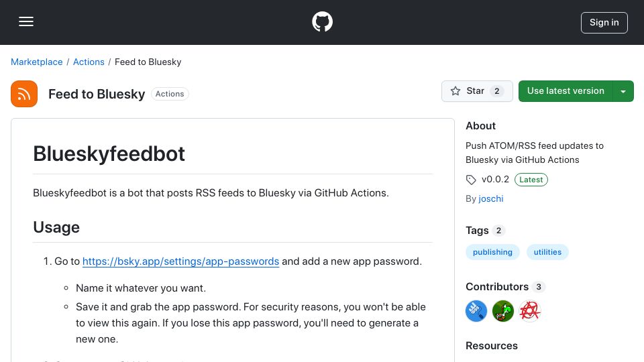
Task: Click the star count badge showing 2
Action: click(x=497, y=91)
